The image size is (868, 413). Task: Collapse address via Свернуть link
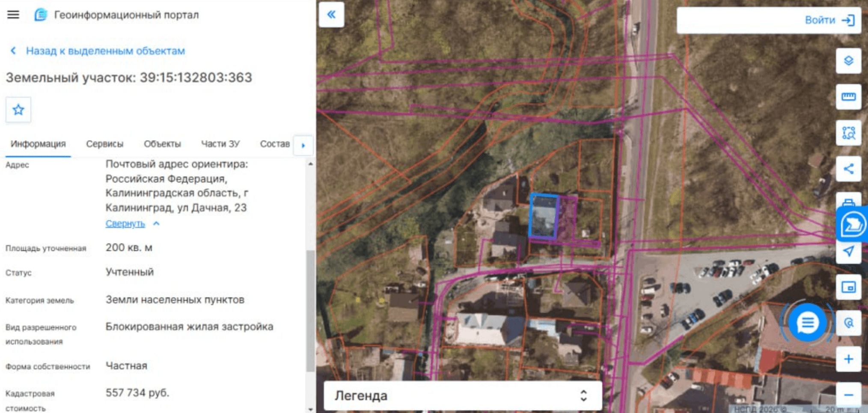[x=125, y=224]
